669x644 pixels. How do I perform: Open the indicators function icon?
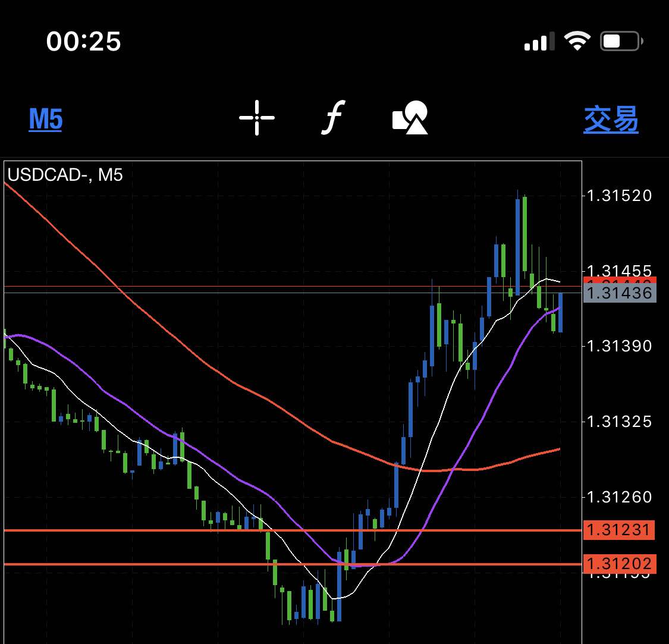pos(333,117)
